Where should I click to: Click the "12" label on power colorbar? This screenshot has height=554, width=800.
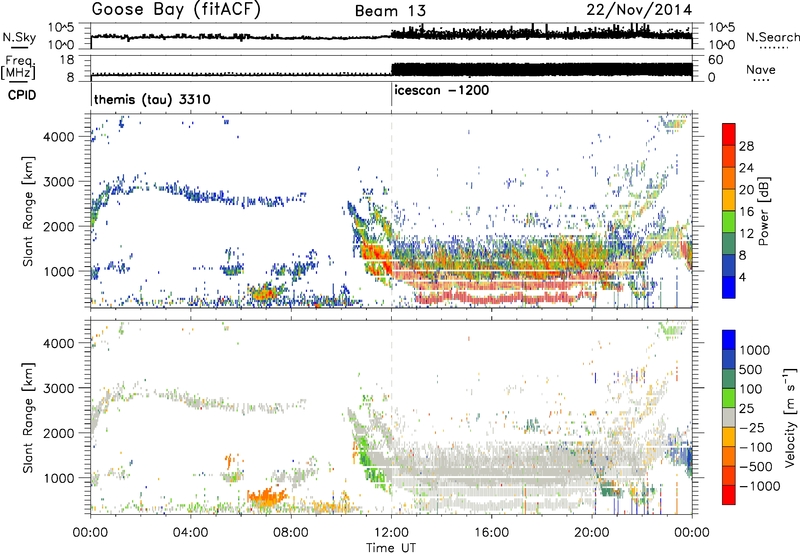click(x=746, y=234)
